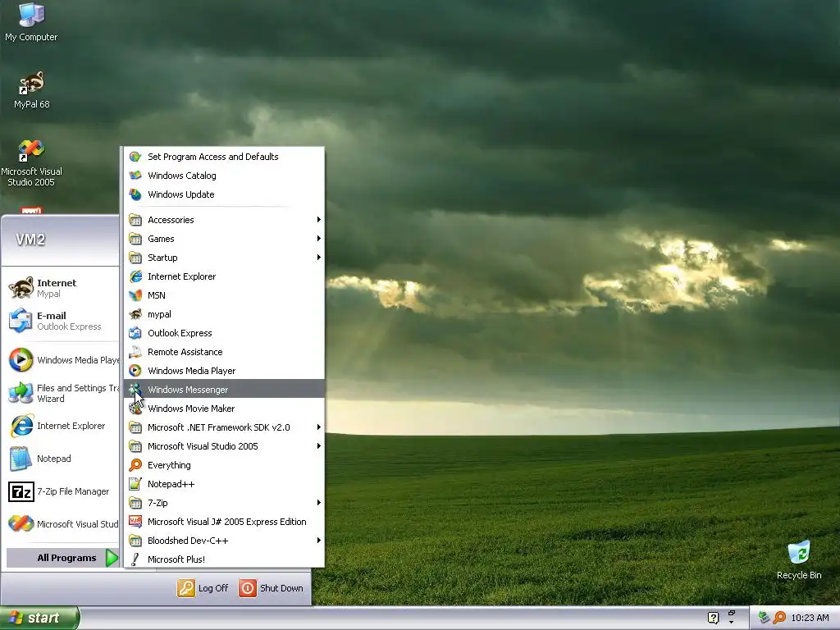Click Files and Settings Transfer Wizard icon

click(x=21, y=393)
